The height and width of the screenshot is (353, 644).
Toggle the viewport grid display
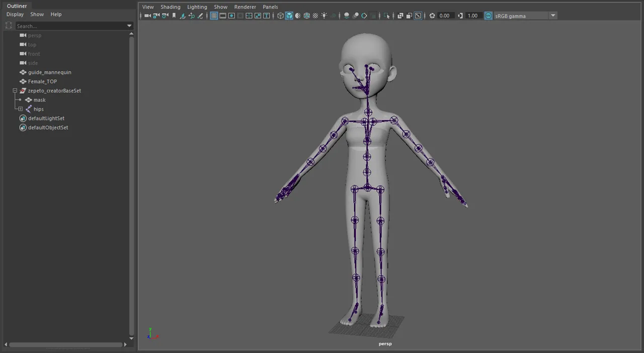click(x=214, y=16)
